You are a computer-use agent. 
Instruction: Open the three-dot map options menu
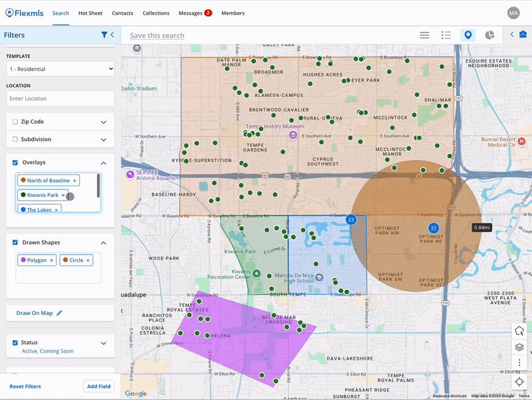[x=519, y=363]
